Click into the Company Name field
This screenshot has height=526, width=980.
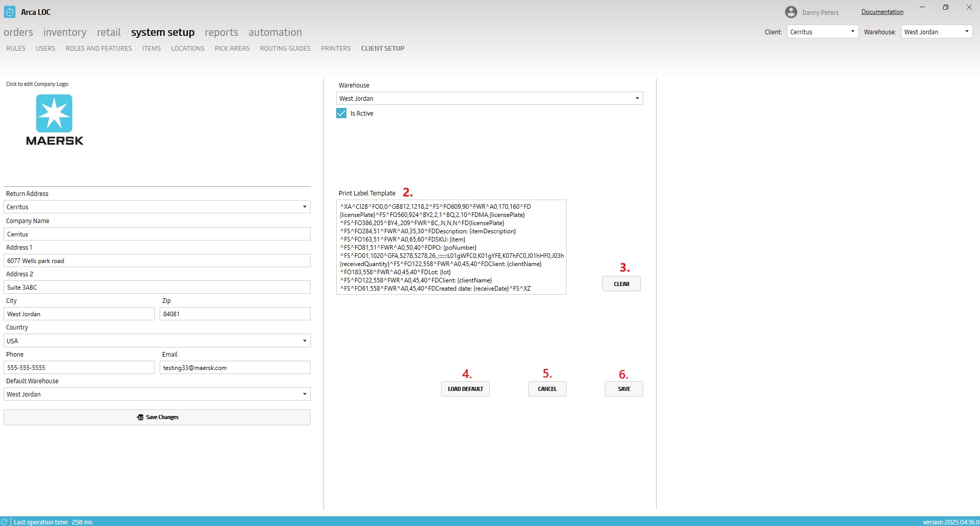coord(157,234)
